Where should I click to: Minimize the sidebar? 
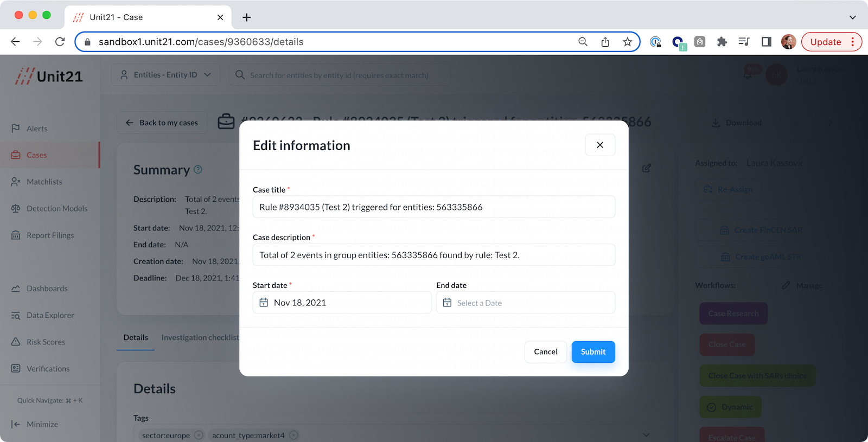pos(35,424)
